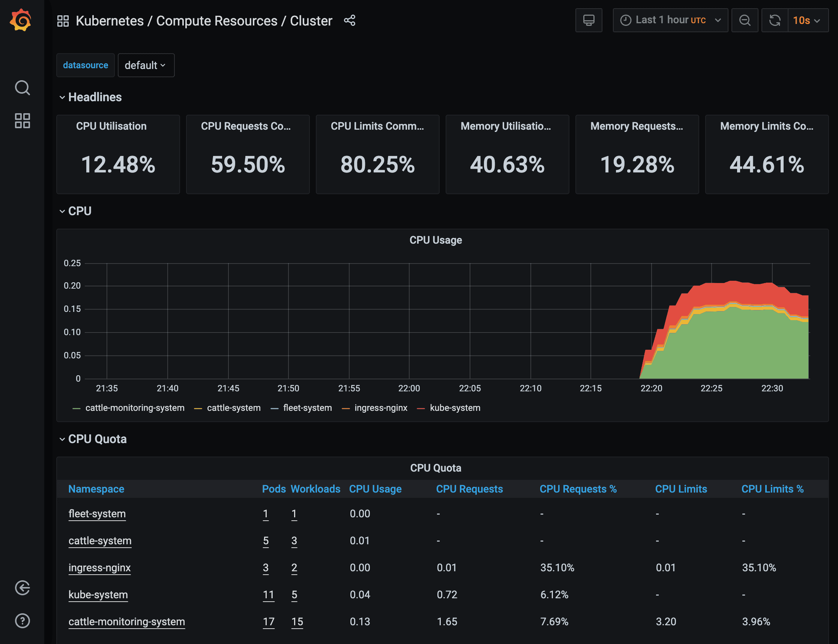838x644 pixels.
Task: Open the Dashboards sidebar icon
Action: [22, 121]
